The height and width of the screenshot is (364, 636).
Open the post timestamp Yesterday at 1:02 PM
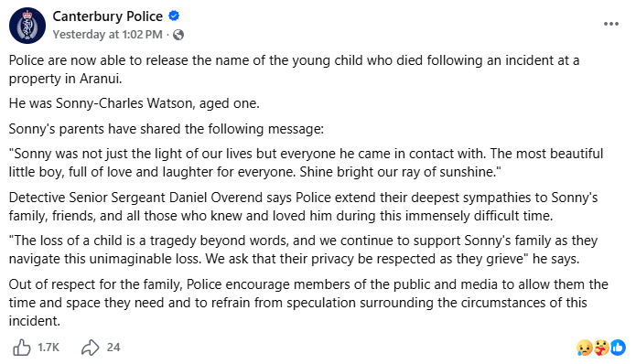(x=107, y=35)
